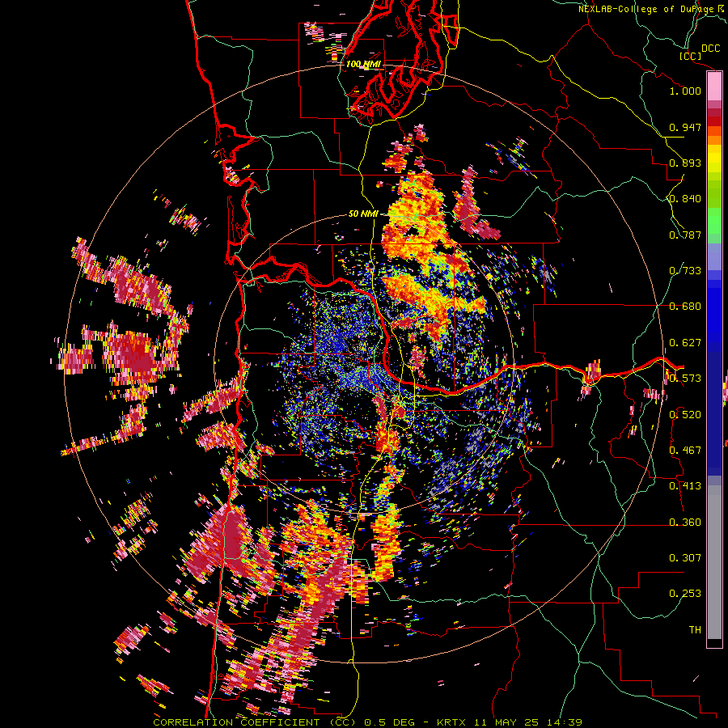Screen dimensions: 728x728
Task: Pick the light pink top color-scale segment
Action: point(714,87)
